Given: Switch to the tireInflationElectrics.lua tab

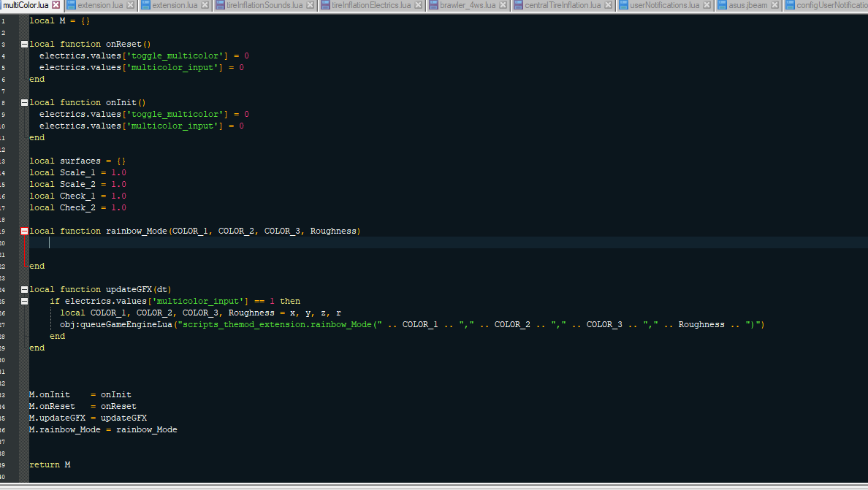Looking at the screenshot, I should [371, 5].
